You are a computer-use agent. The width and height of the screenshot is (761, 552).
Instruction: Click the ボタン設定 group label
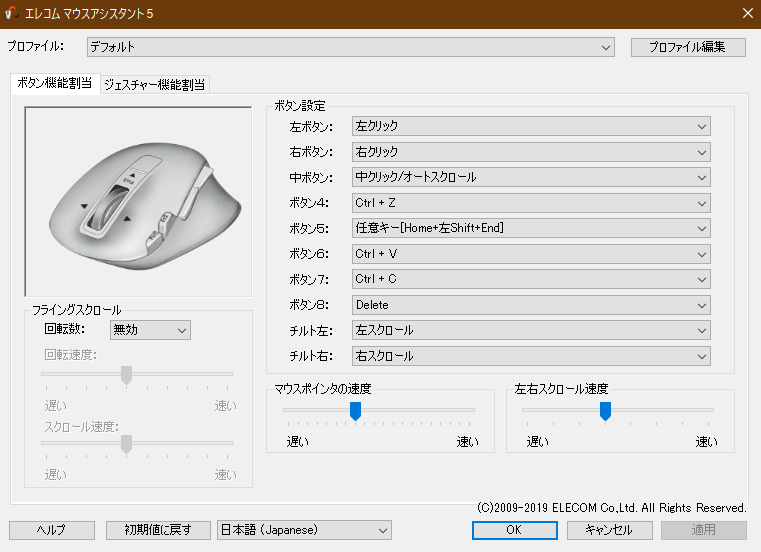click(300, 106)
